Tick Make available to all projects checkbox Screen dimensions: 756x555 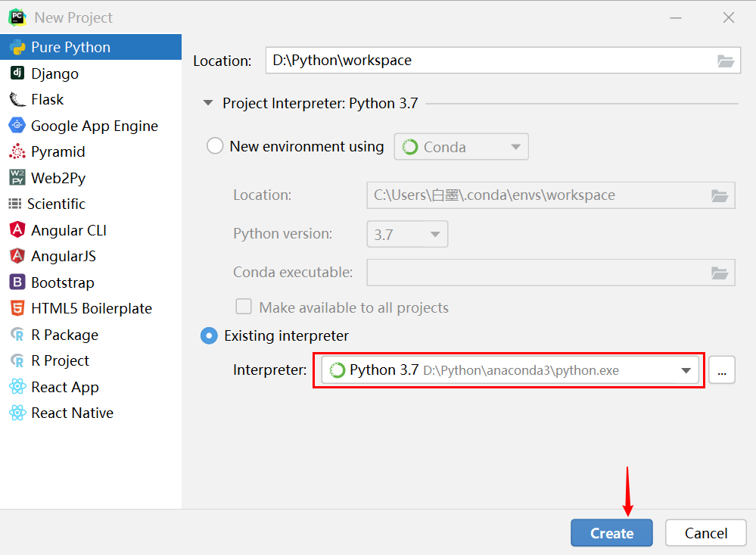pyautogui.click(x=244, y=307)
